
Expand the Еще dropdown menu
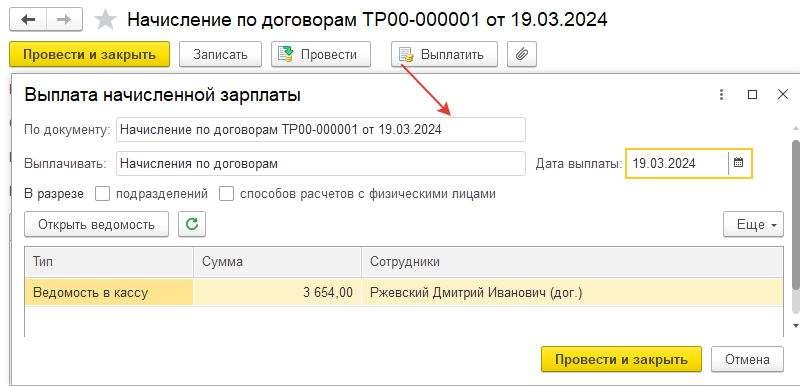pyautogui.click(x=753, y=224)
